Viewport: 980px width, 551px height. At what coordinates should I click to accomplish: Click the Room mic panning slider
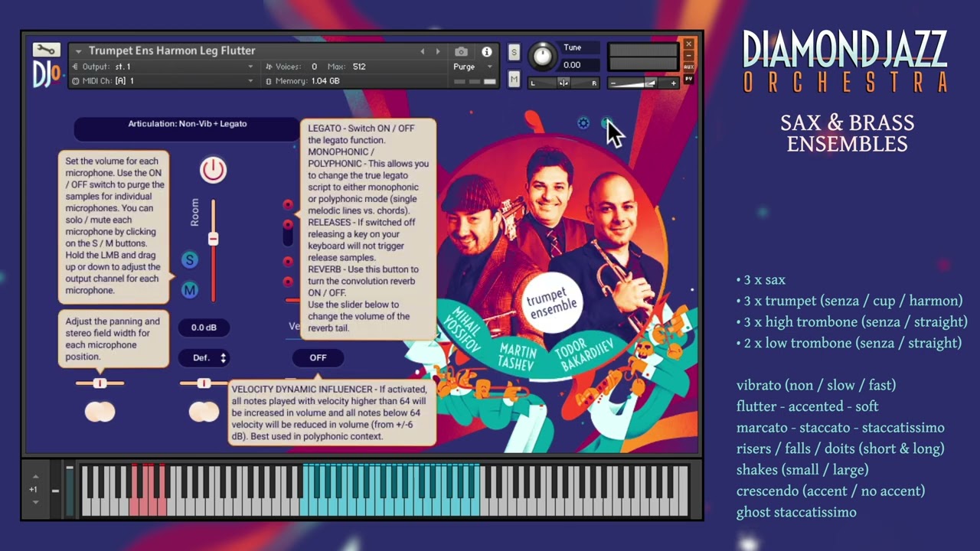pos(204,383)
